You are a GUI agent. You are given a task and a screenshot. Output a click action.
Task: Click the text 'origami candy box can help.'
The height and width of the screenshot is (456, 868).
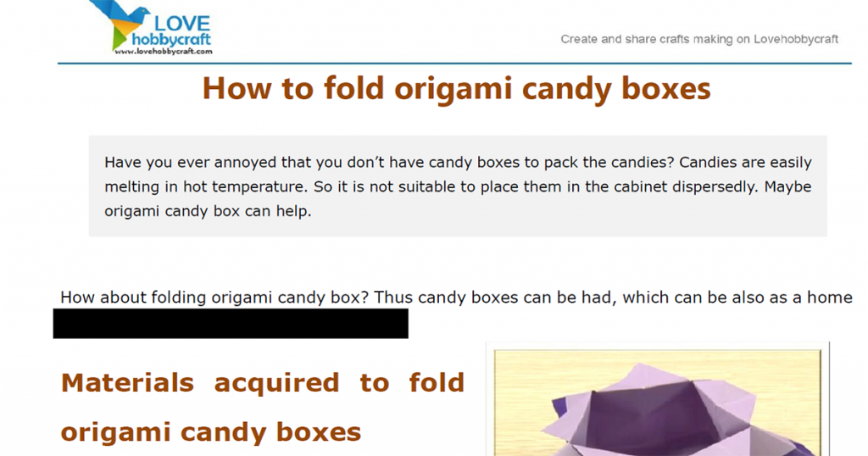(x=208, y=211)
